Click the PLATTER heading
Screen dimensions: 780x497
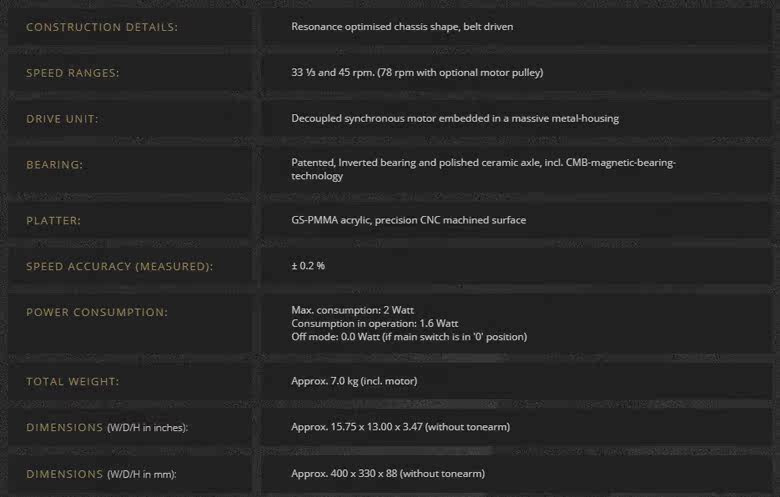click(53, 220)
